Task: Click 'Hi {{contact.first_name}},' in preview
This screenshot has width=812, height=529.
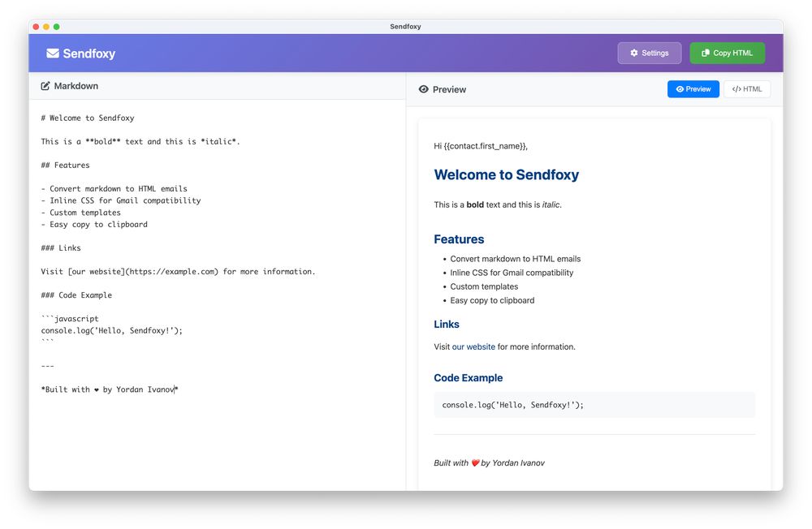Action: tap(481, 146)
